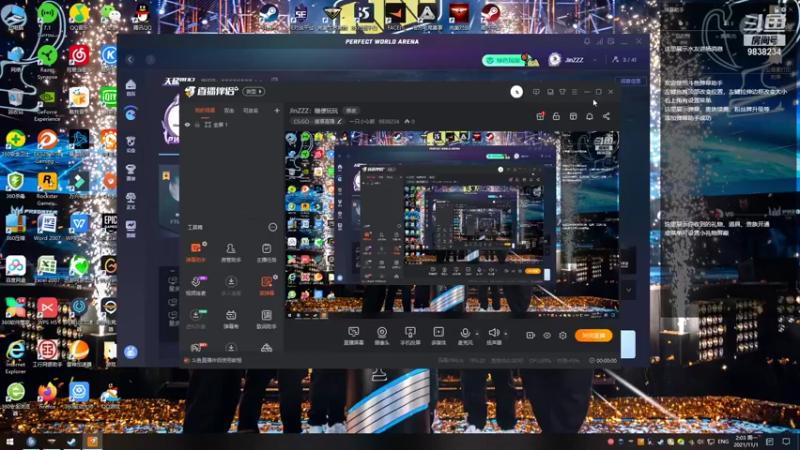
Task: Select the 全屏 1 source row
Action: 232,124
